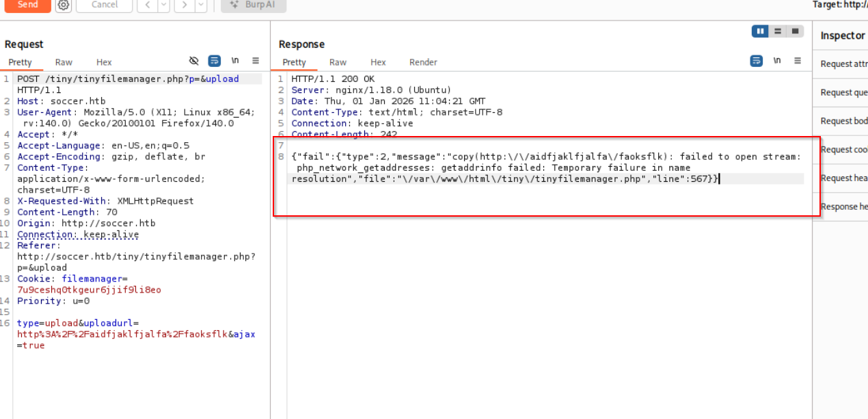Switch to the Request Raw tab
Viewport: 868px width, 419px height.
tap(64, 62)
